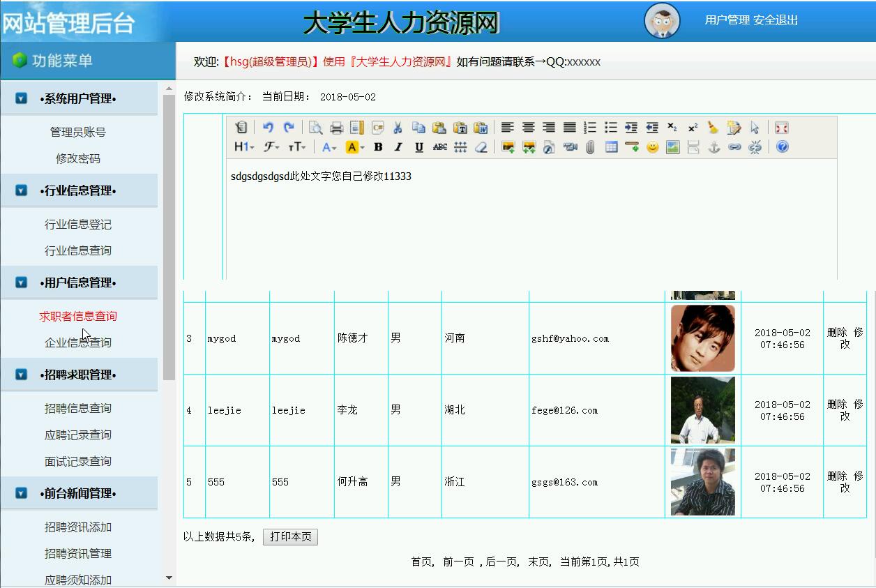Insert anchor in the editor
The width and height of the screenshot is (876, 588).
(713, 146)
